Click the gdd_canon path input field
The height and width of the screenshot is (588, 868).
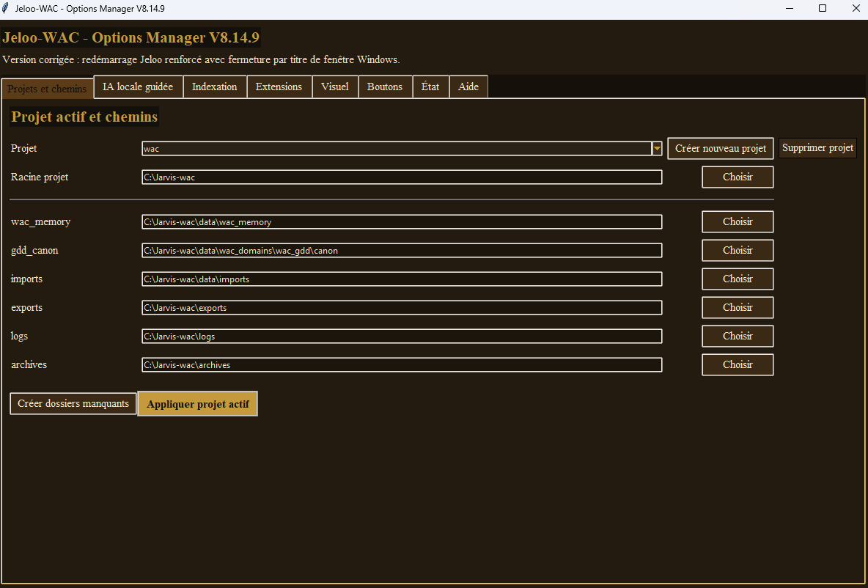pyautogui.click(x=402, y=250)
